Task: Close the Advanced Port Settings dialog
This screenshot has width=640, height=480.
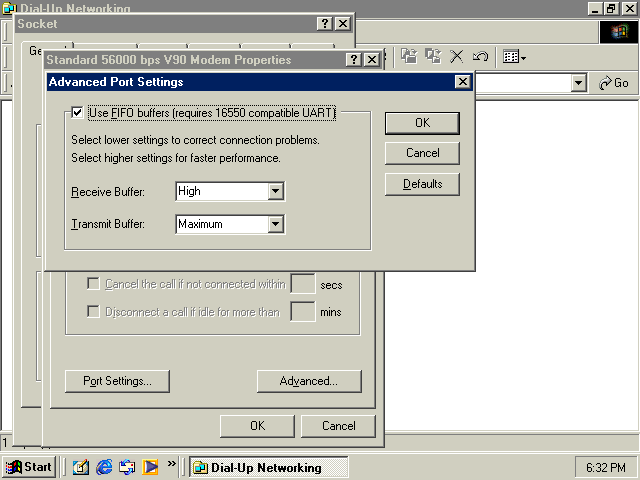Action: point(462,82)
